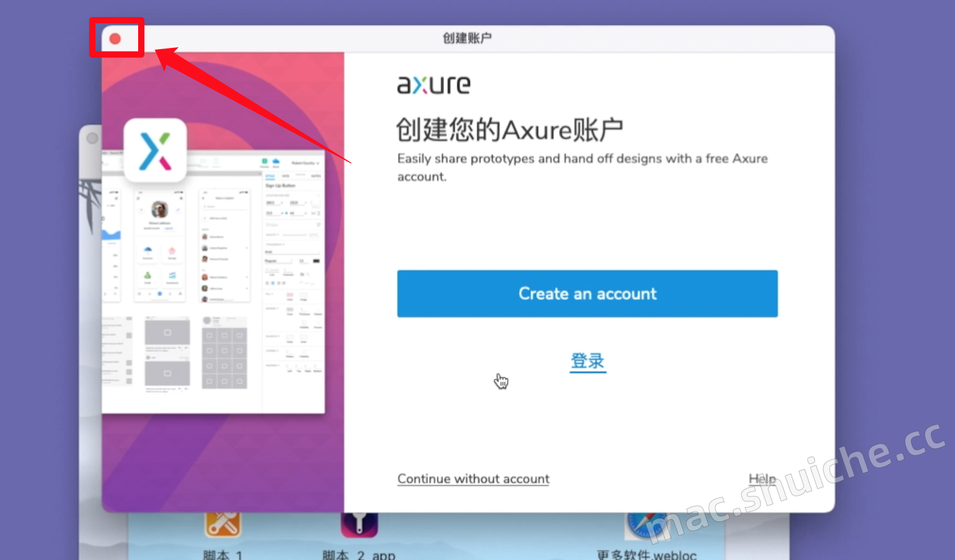Click the Fill color swatch in the Style panel
Image resolution: width=955 pixels, height=560 pixels.
(x=290, y=295)
